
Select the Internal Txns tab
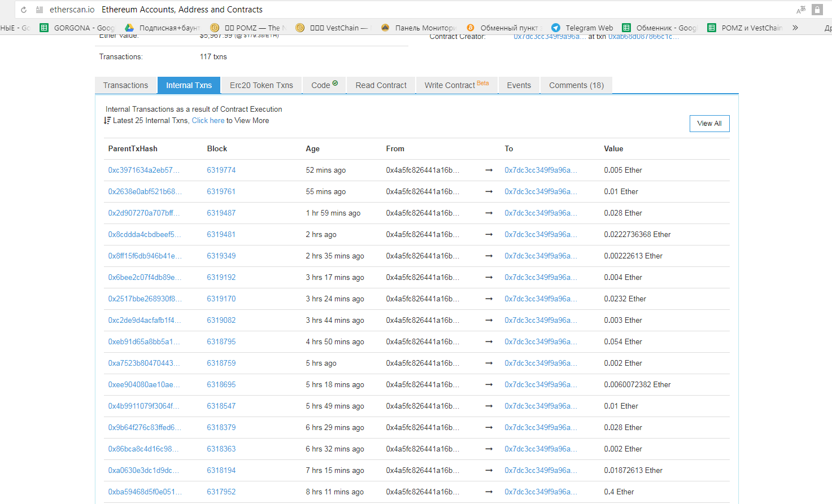[x=189, y=85]
